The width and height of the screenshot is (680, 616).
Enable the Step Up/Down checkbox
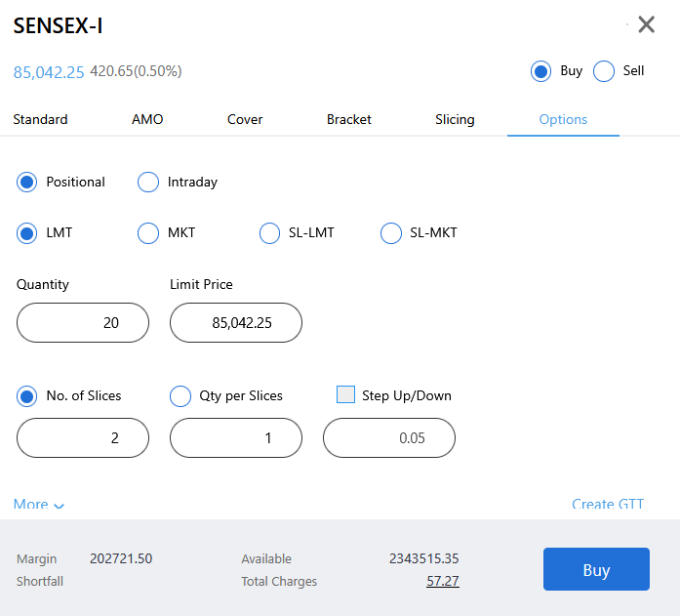pyautogui.click(x=345, y=395)
